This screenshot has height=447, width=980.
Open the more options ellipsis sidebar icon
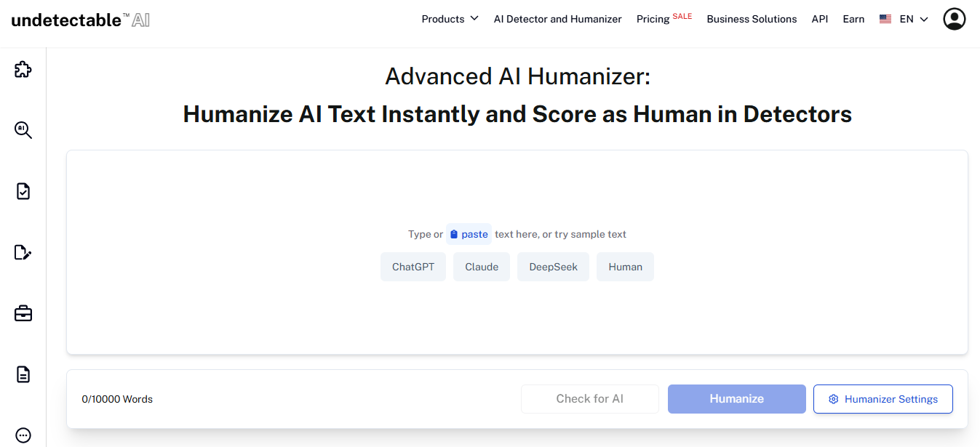[23, 435]
